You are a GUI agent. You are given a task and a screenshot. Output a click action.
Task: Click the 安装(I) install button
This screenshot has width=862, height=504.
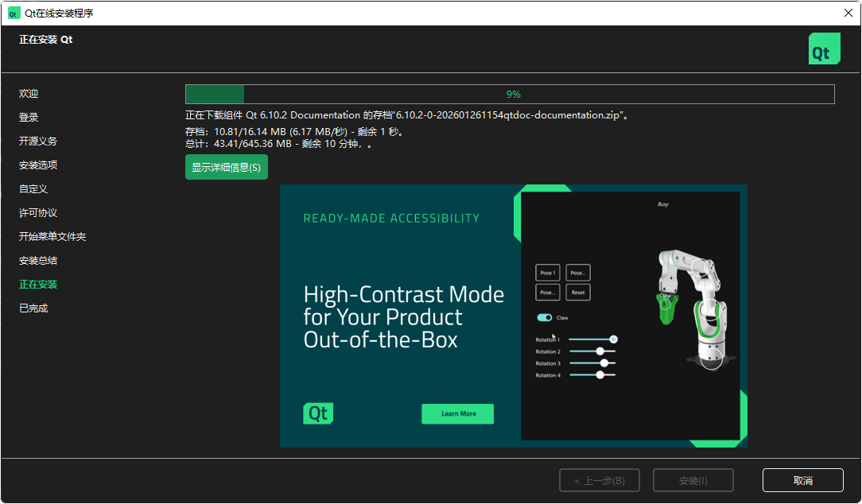coord(693,480)
